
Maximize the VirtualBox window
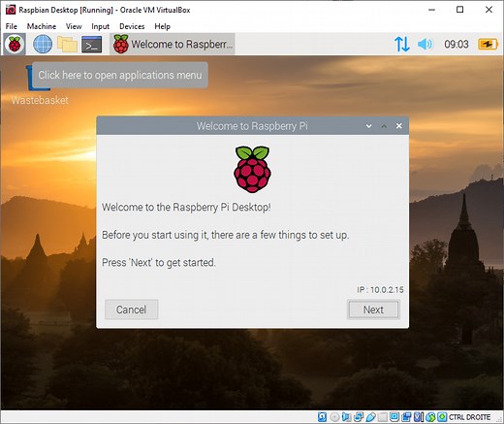[460, 10]
